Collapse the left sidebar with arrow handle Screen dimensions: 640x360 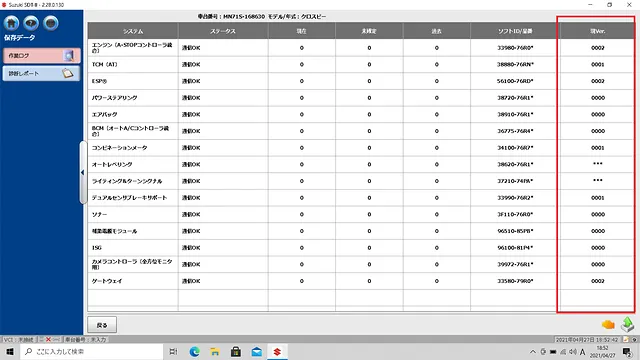click(x=83, y=172)
